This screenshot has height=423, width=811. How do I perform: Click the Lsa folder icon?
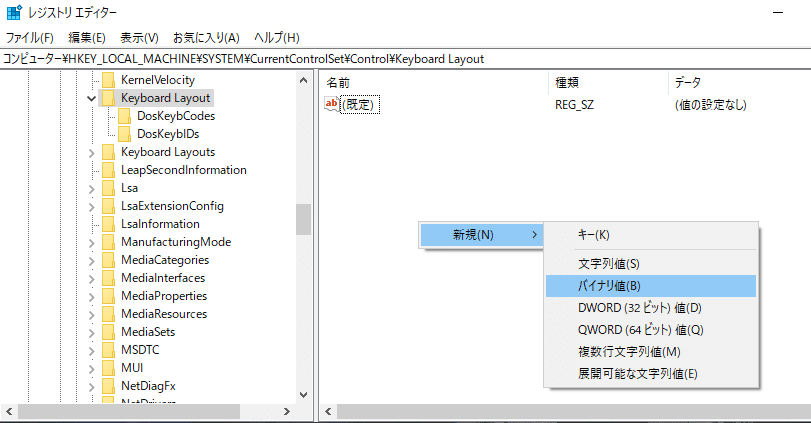(108, 188)
